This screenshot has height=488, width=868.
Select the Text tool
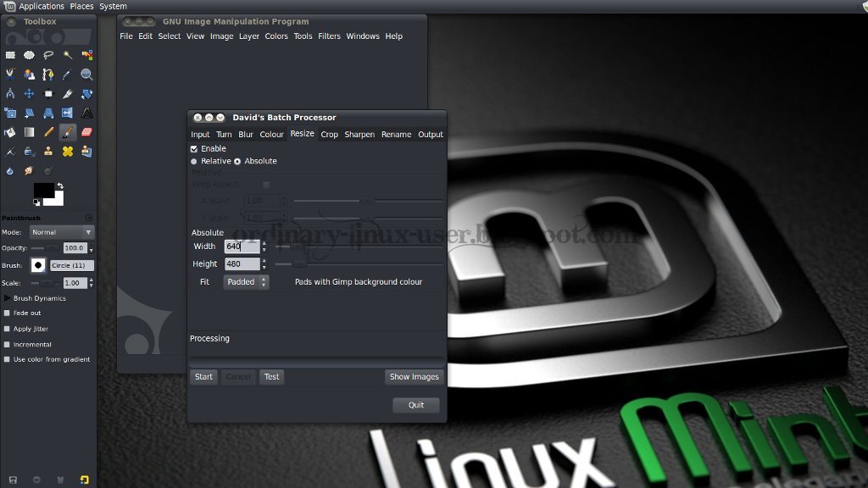click(x=87, y=113)
